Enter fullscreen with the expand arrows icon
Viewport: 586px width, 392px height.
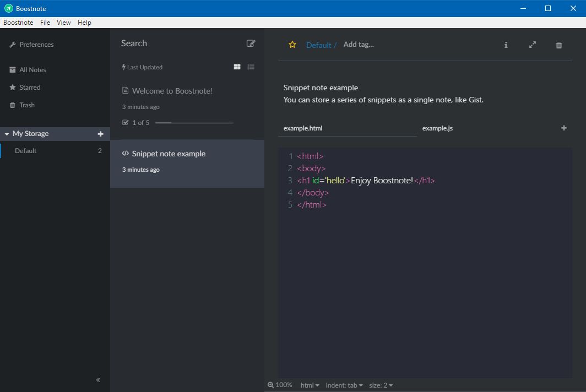point(532,45)
